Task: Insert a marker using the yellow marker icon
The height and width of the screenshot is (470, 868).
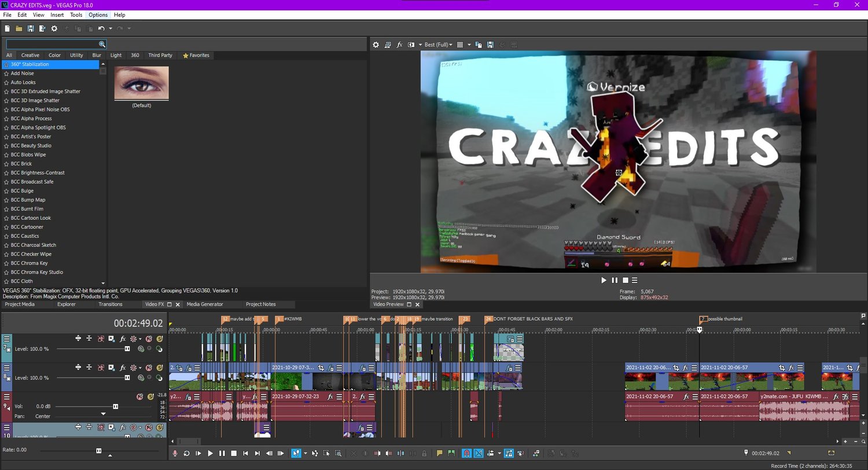Action: [439, 453]
